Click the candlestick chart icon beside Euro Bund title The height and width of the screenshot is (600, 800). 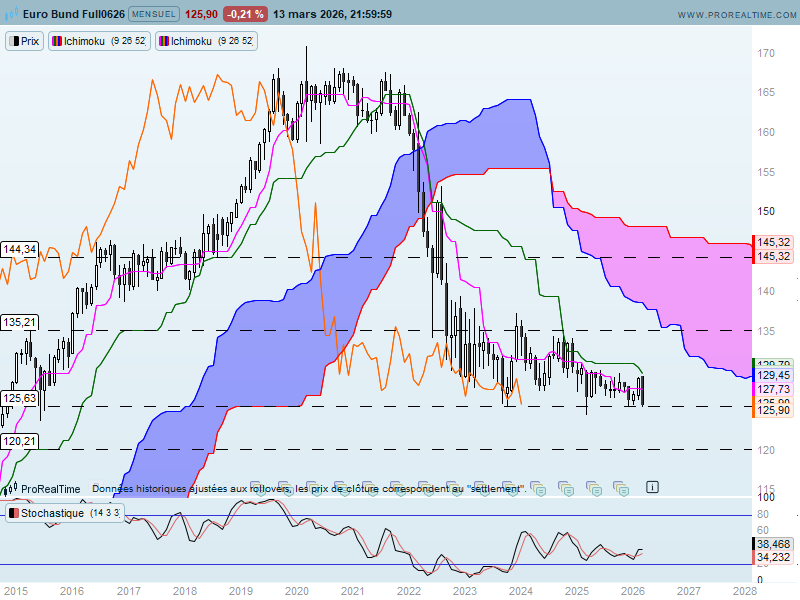coord(11,14)
